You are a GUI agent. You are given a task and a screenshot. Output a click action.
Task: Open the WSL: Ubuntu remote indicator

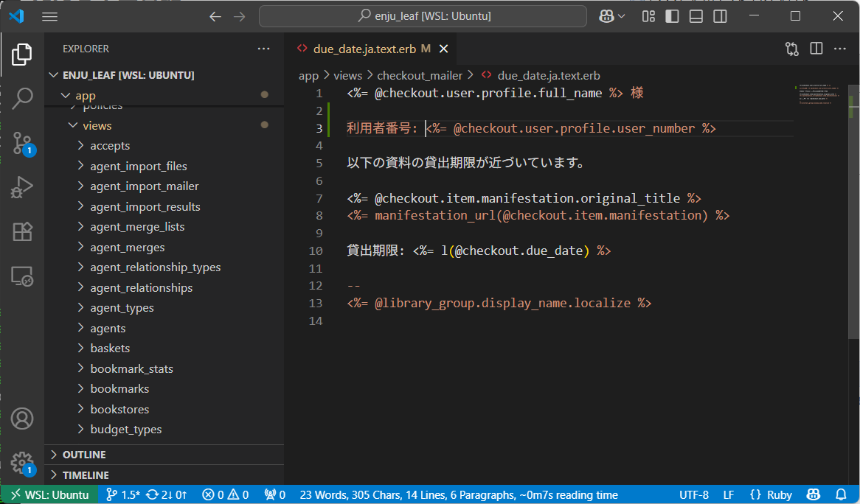click(x=49, y=494)
